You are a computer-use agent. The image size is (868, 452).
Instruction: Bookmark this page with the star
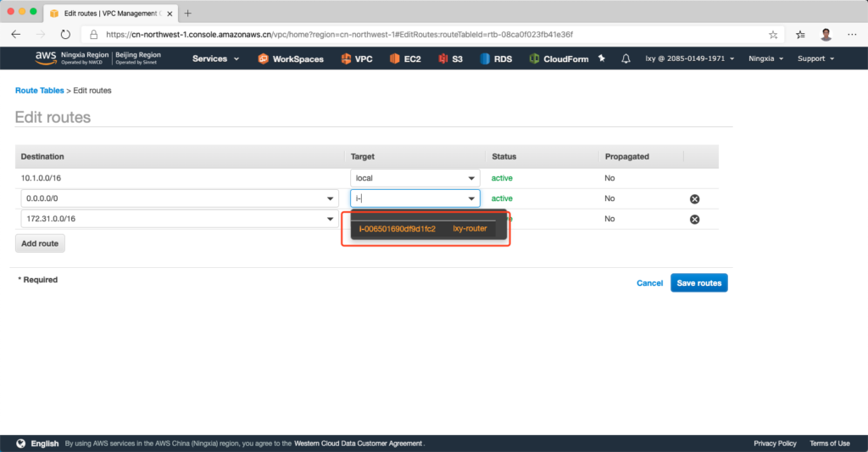pyautogui.click(x=773, y=35)
